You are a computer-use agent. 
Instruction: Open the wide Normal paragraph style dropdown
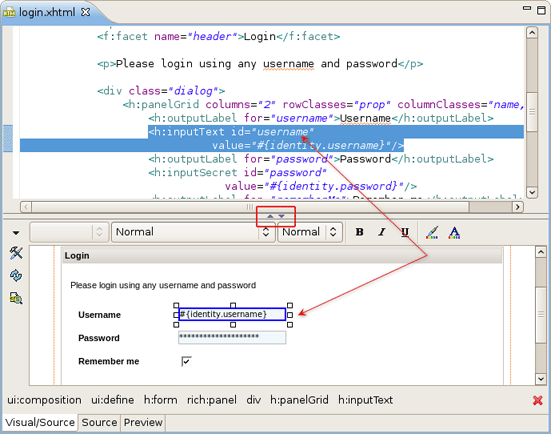tap(193, 232)
